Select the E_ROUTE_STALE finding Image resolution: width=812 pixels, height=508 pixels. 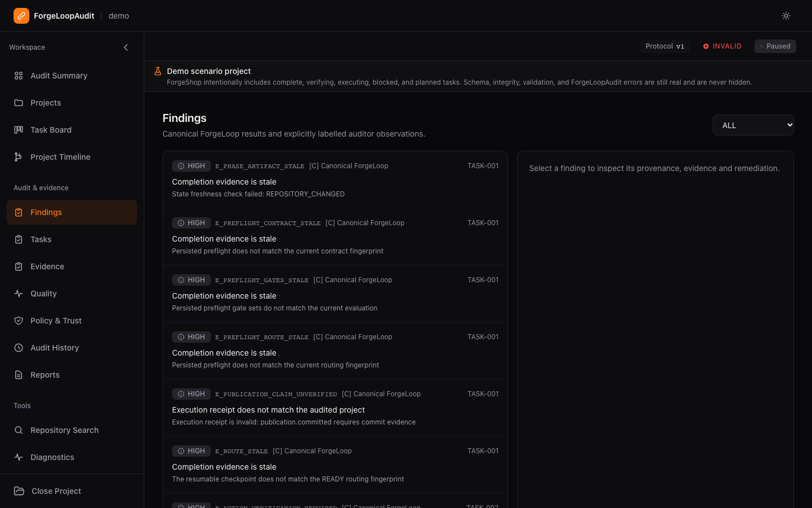(335, 465)
